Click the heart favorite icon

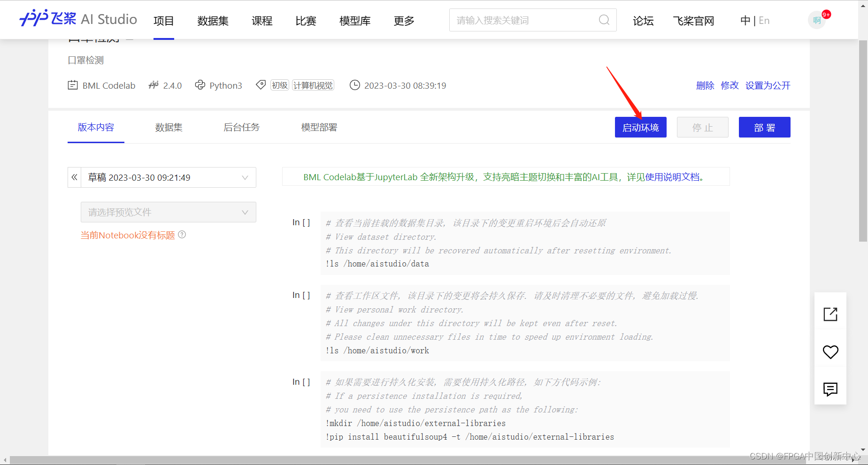point(830,351)
